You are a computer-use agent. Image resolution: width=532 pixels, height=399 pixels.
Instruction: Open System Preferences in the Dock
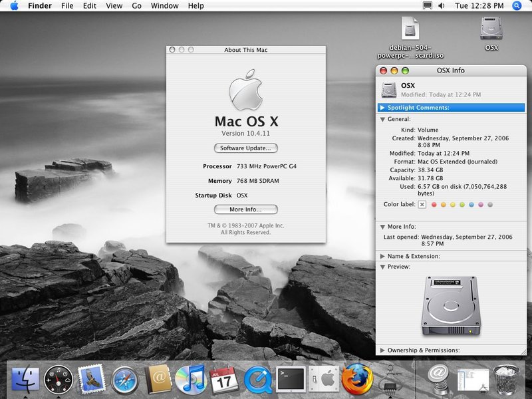click(x=324, y=379)
